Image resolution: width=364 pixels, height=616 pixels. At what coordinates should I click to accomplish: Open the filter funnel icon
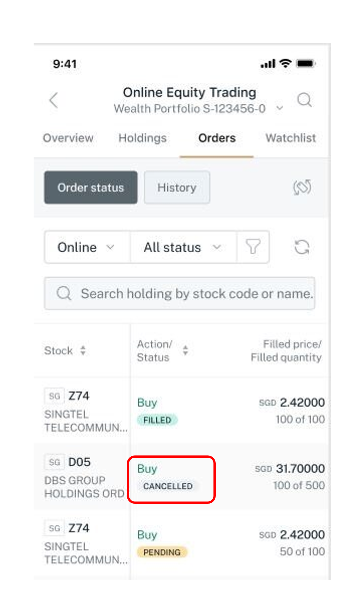click(x=253, y=247)
